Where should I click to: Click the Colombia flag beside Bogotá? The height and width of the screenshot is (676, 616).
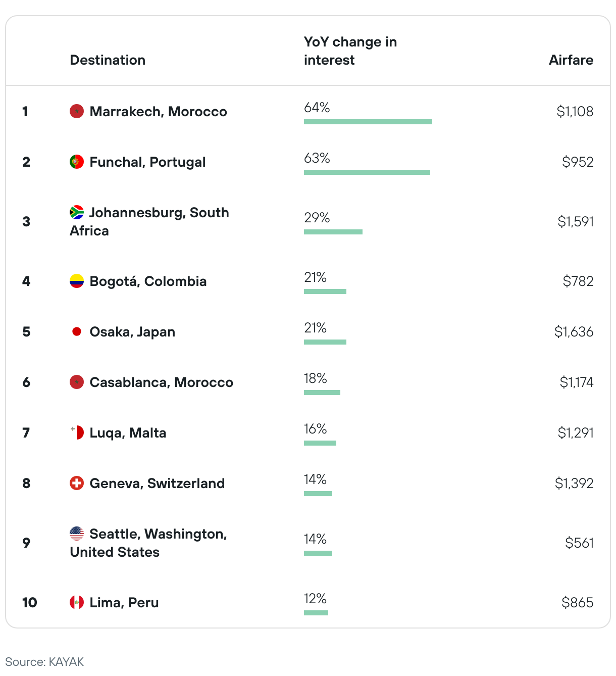click(77, 281)
